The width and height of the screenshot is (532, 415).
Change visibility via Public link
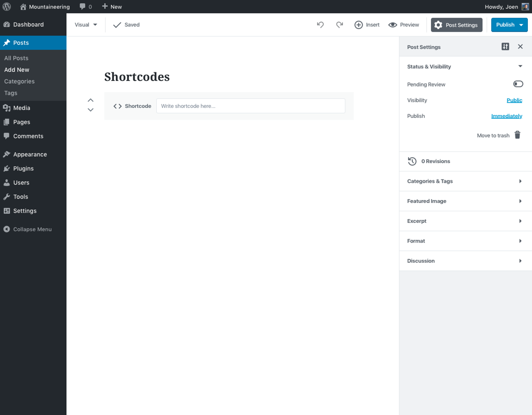(x=514, y=100)
